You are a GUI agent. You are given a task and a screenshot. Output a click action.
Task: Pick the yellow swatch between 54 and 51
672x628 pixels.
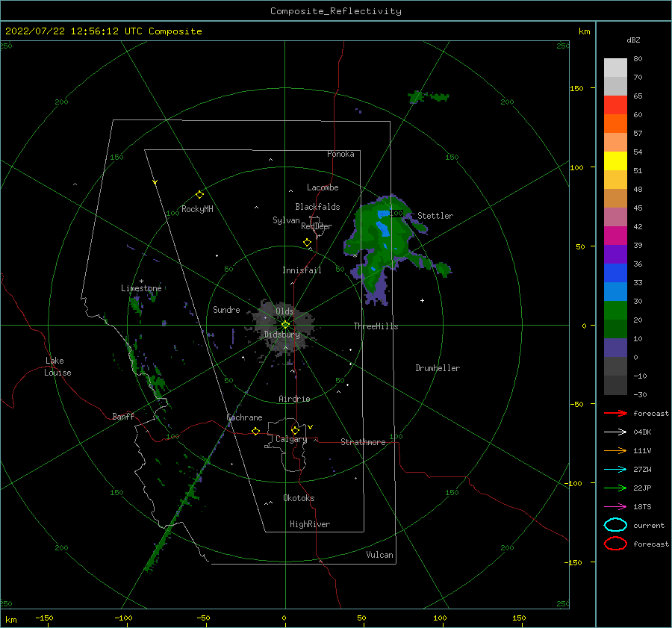click(x=615, y=161)
